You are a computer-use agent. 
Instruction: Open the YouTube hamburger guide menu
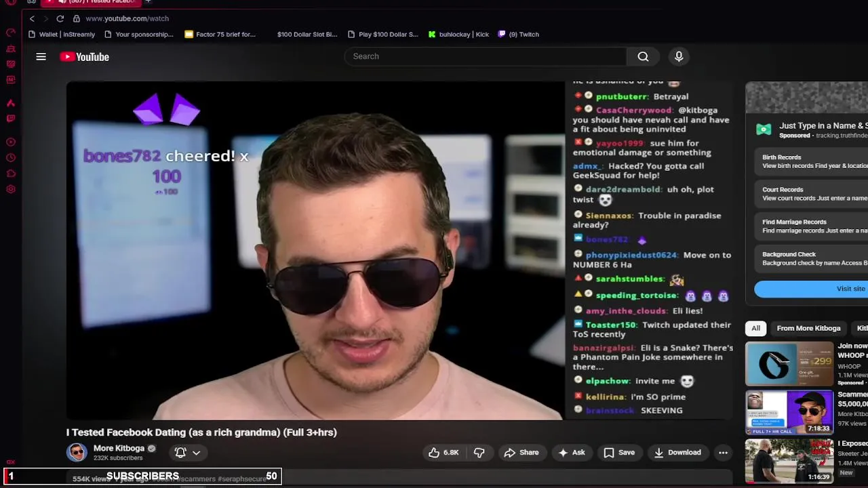pos(41,57)
